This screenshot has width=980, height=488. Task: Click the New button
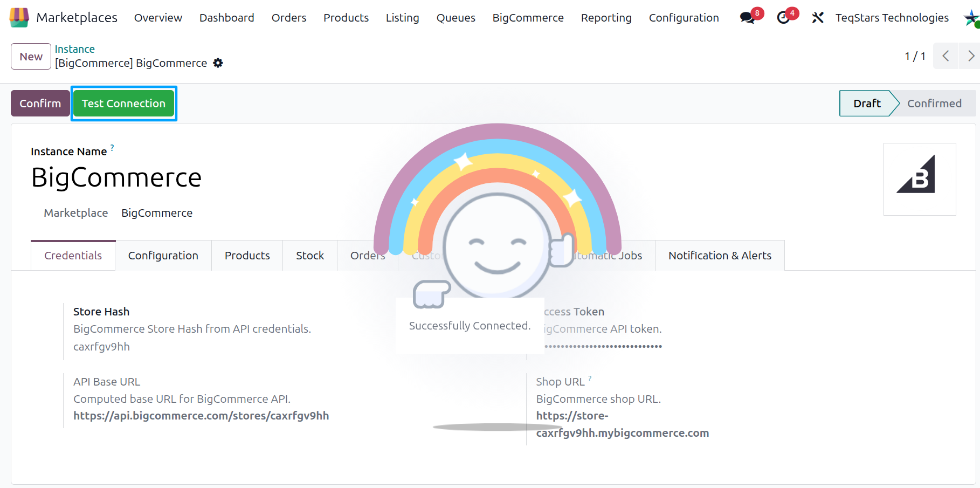pos(31,57)
